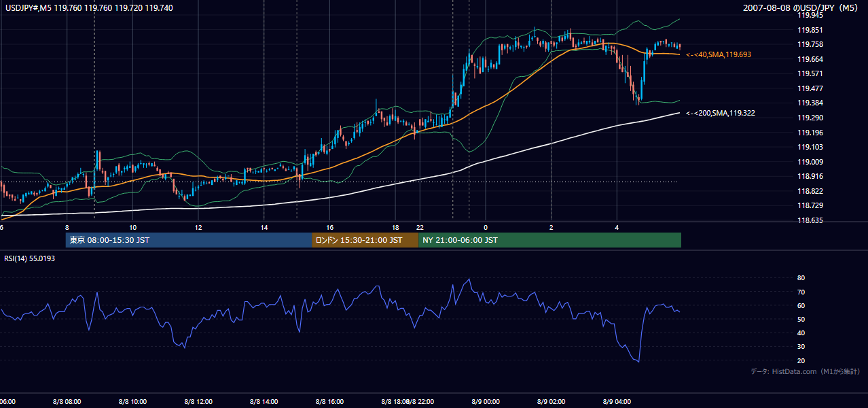This screenshot has height=408, width=868.
Task: Click price axis value 119.290
Action: tap(810, 118)
